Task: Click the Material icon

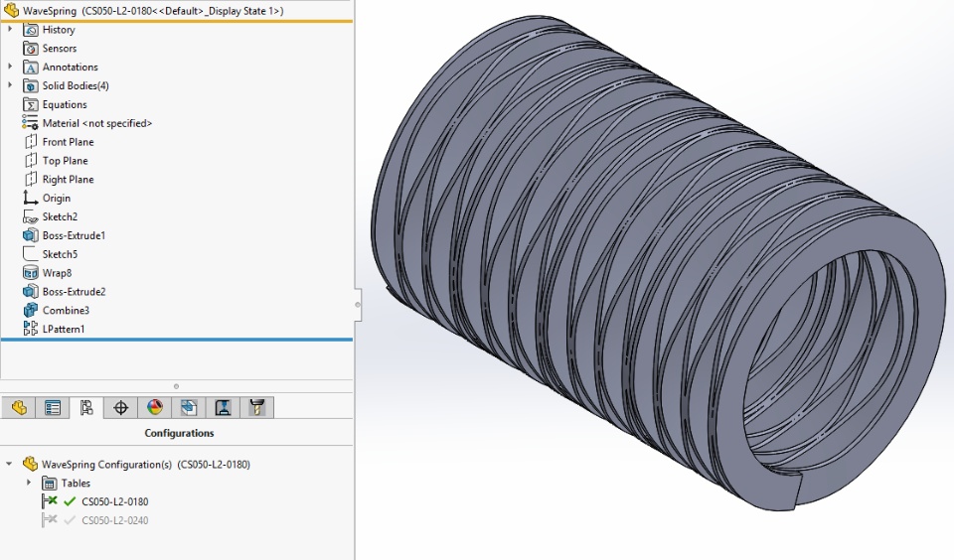Action: coord(31,123)
